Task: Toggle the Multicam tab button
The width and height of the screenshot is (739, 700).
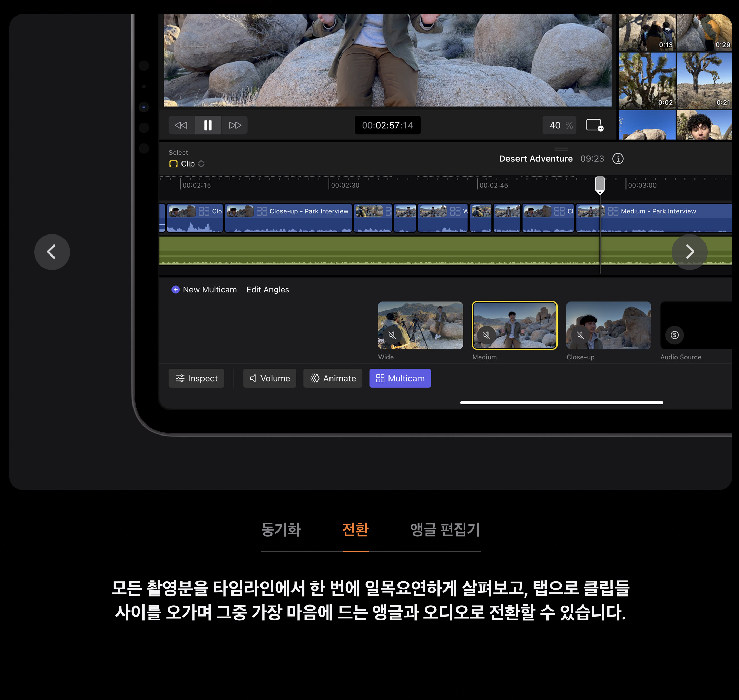Action: (x=400, y=378)
